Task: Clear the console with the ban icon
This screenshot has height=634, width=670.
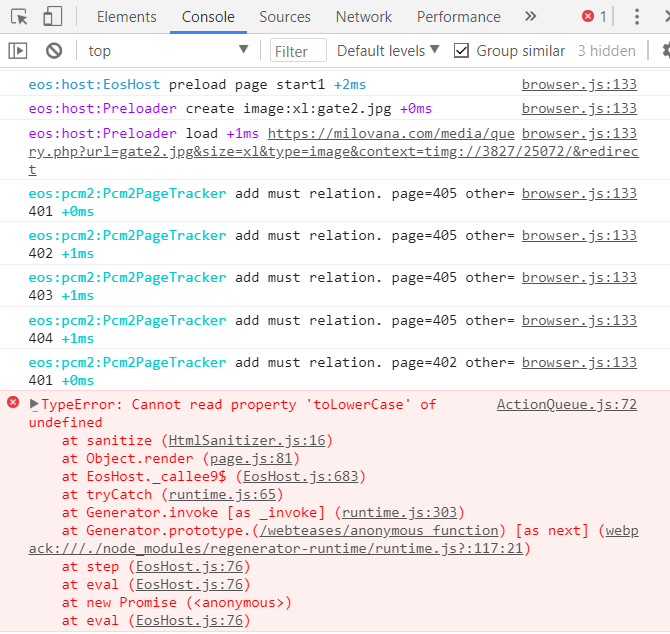Action: [x=54, y=51]
